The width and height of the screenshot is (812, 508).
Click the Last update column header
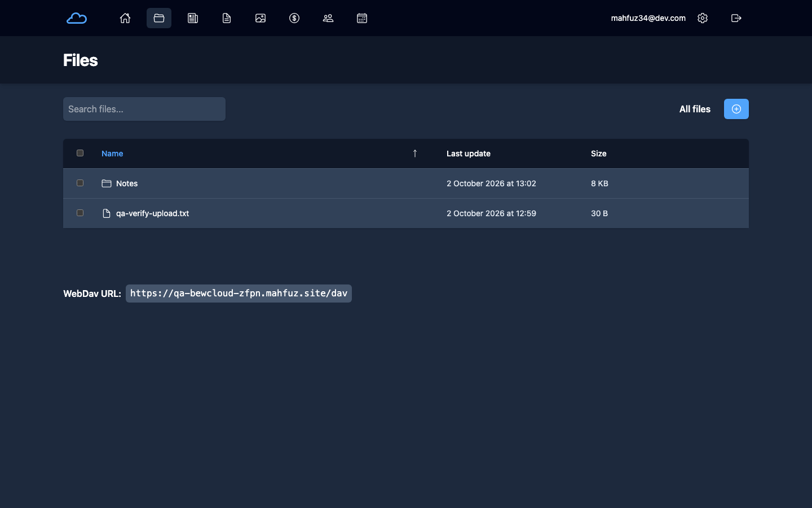[x=469, y=154]
